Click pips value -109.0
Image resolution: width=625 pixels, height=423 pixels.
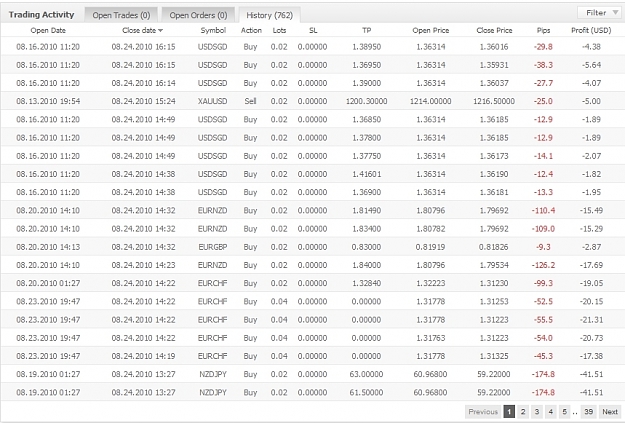coord(543,229)
